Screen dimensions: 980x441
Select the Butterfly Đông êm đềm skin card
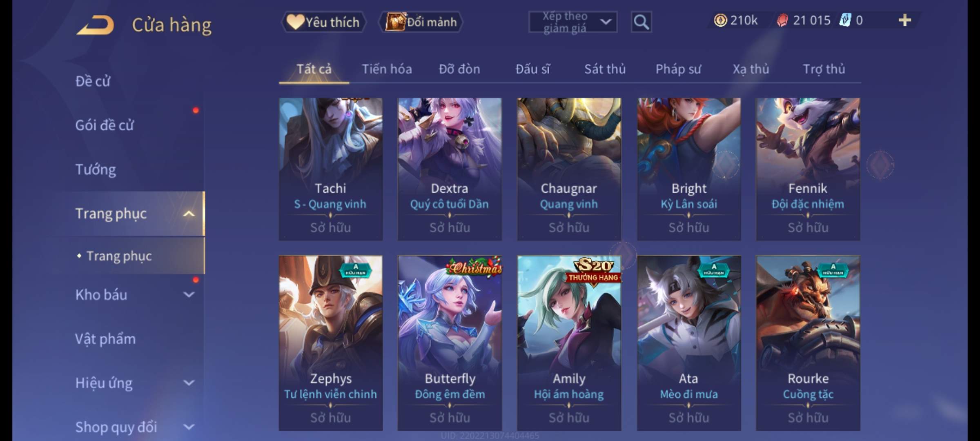[450, 343]
